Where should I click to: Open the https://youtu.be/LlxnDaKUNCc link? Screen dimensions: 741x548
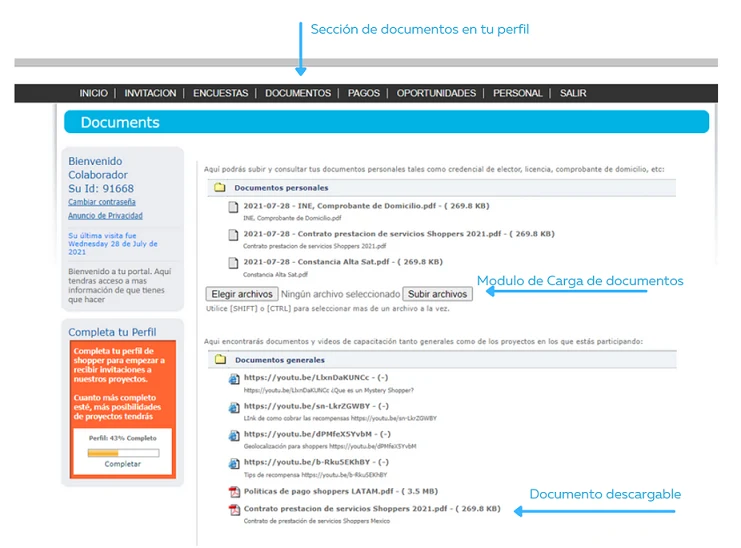(x=316, y=377)
